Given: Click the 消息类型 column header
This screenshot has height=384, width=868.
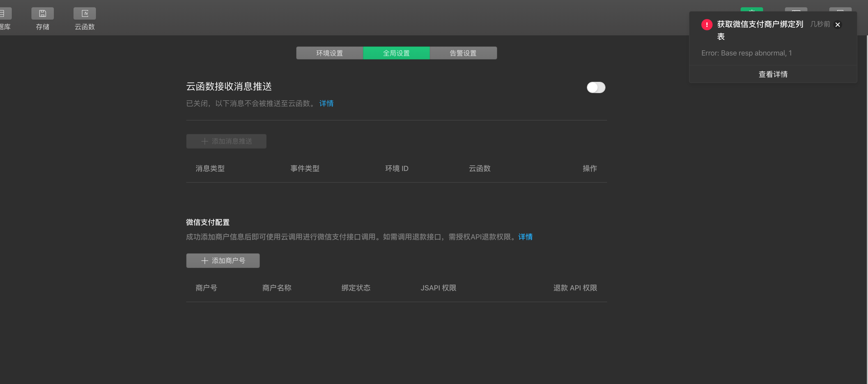Looking at the screenshot, I should (210, 168).
